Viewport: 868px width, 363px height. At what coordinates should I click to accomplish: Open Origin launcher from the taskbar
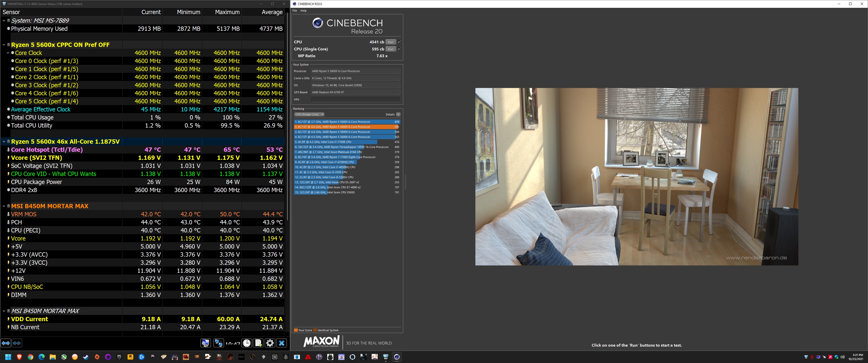click(x=97, y=357)
